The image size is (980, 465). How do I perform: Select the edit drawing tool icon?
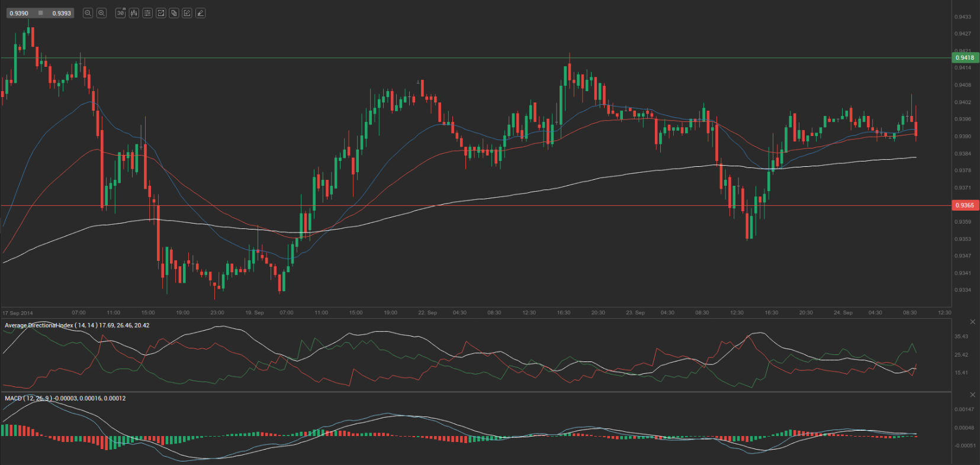187,13
